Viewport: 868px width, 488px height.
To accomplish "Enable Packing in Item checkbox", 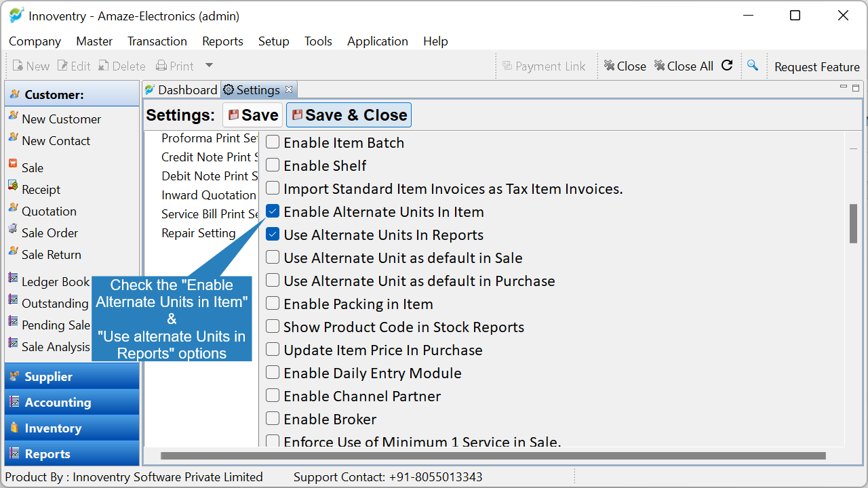I will tap(273, 304).
